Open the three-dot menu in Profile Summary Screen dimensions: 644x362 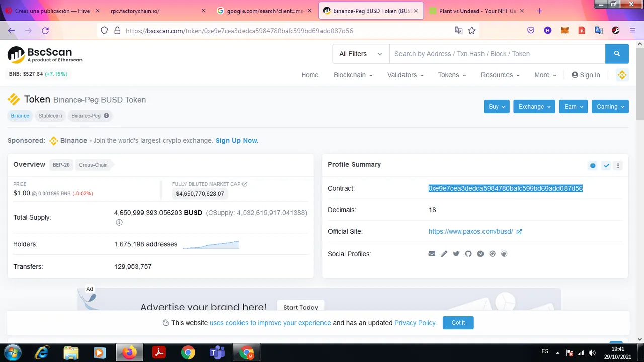tap(618, 165)
